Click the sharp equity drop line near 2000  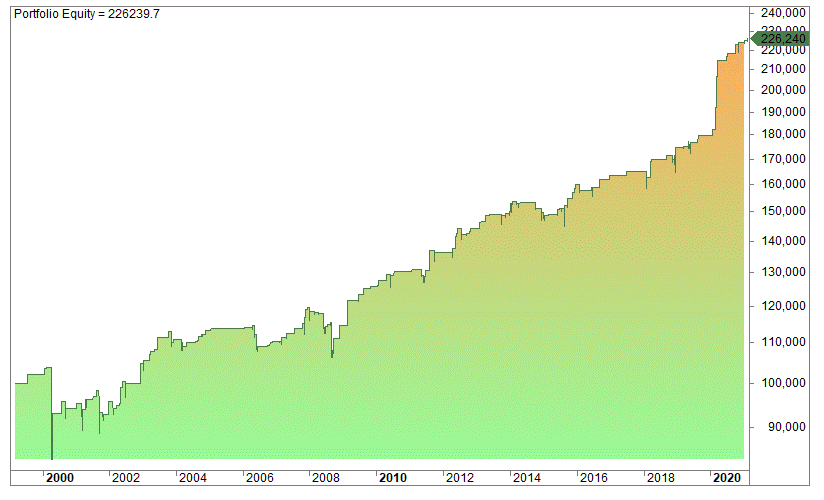51,420
